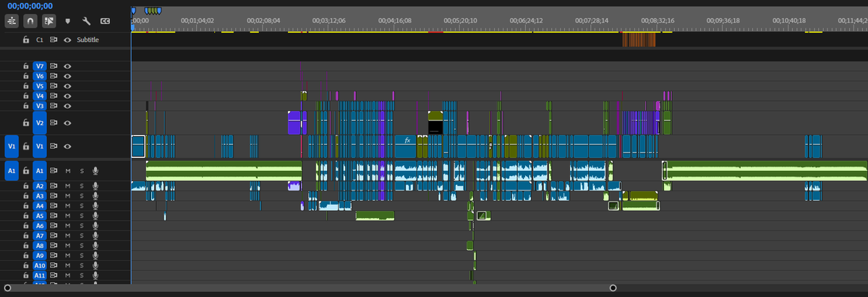Click the 00;04;16;08 ruler time label
The height and width of the screenshot is (297, 868).
pyautogui.click(x=395, y=21)
